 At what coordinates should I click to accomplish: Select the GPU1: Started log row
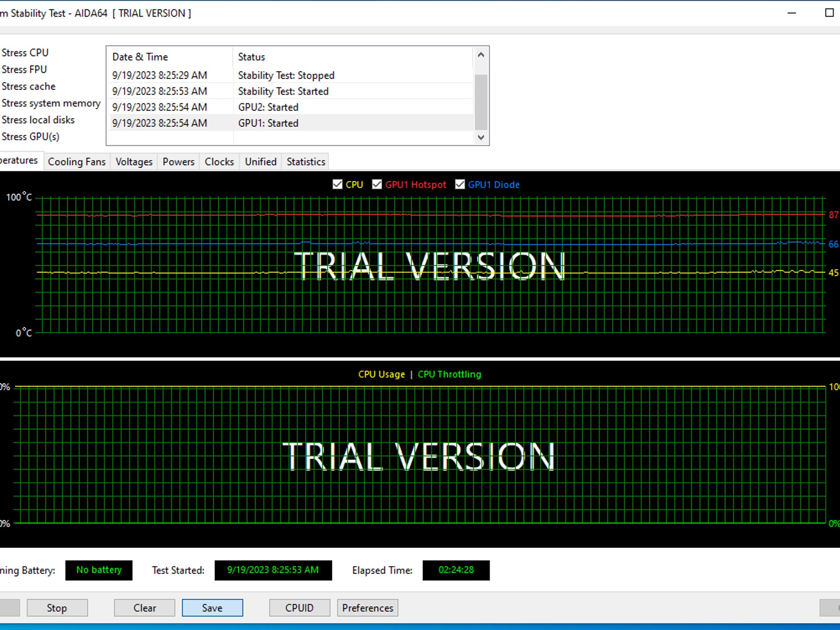click(268, 123)
